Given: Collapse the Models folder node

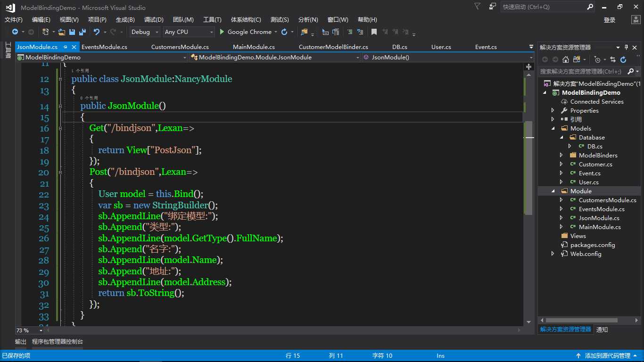Looking at the screenshot, I should pos(553,128).
